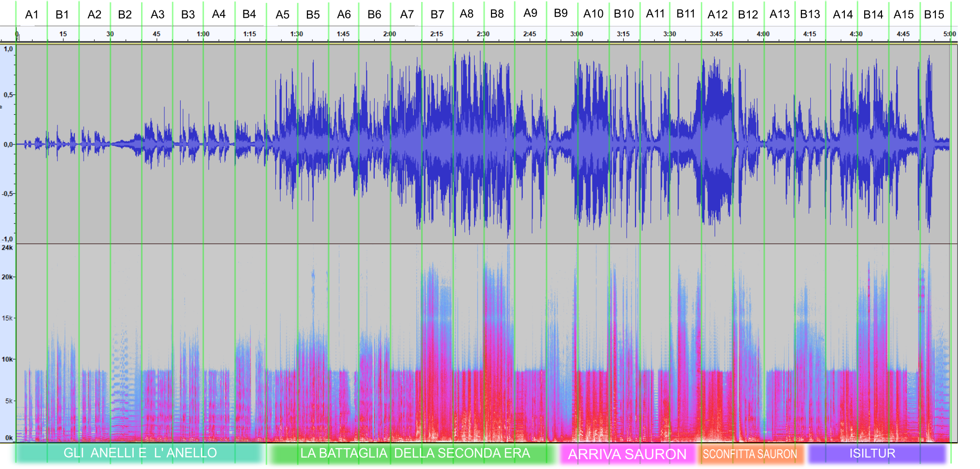Click the 30 second mark on ruler
Viewport: 980px width, 469px height.
[x=110, y=34]
